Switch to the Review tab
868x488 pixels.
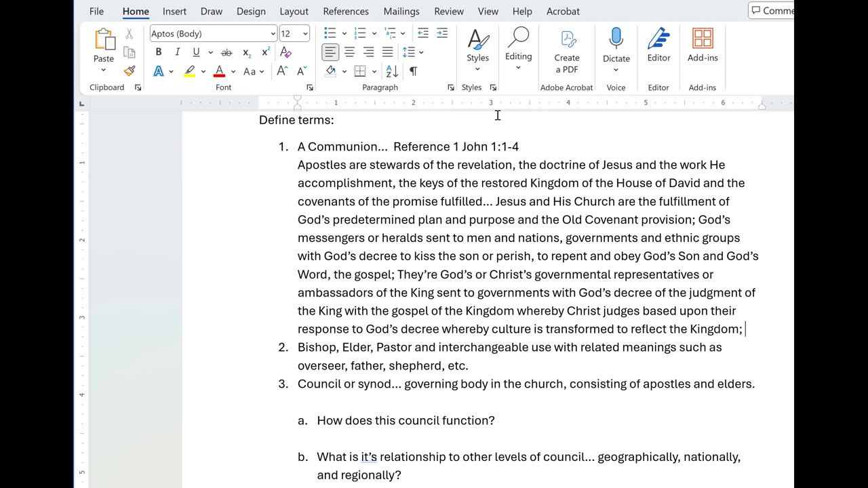point(449,11)
